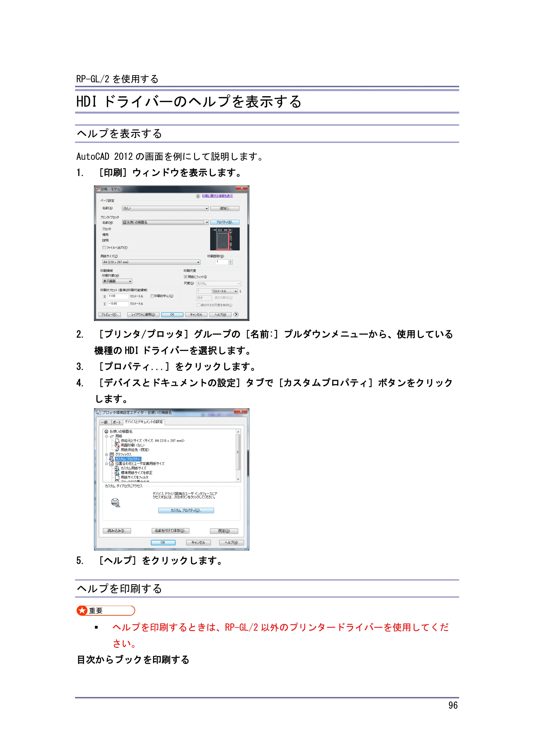Click the round expand-arrow icon in 印刷 dialog
The height and width of the screenshot is (756, 534).
coord(236,315)
